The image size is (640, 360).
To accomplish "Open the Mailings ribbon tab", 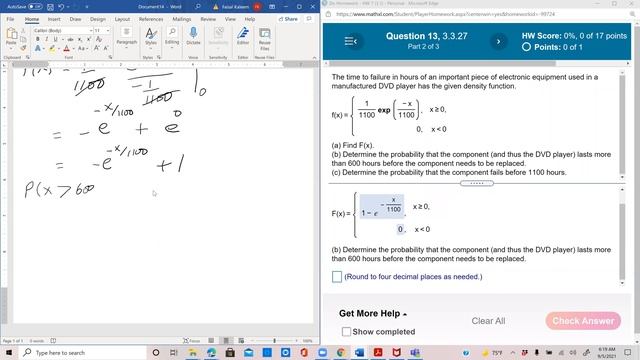I will (x=182, y=19).
